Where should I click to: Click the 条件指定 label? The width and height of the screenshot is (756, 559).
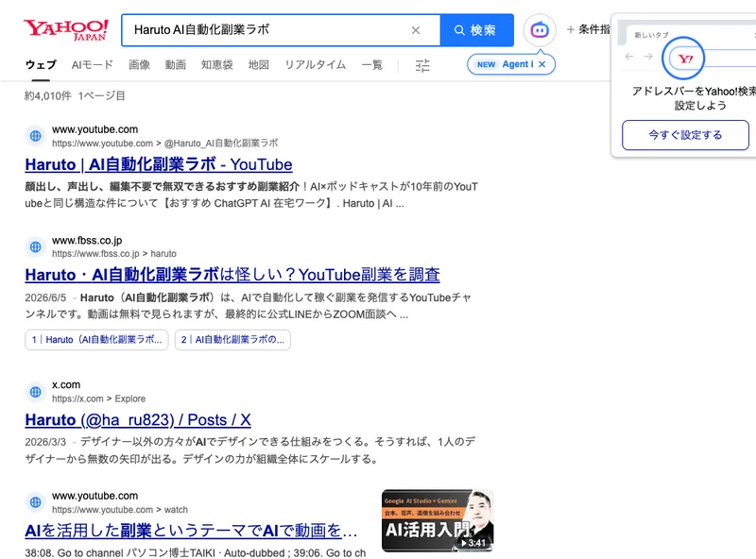click(x=594, y=30)
